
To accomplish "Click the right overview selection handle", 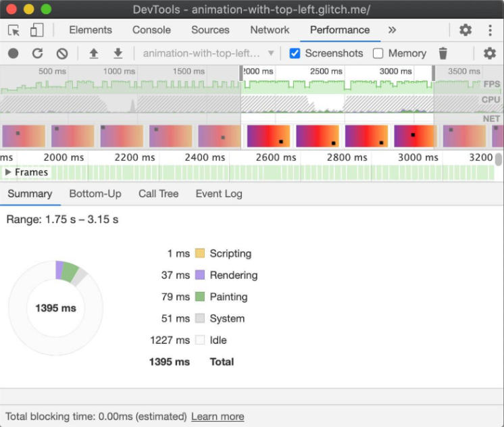I will click(433, 74).
